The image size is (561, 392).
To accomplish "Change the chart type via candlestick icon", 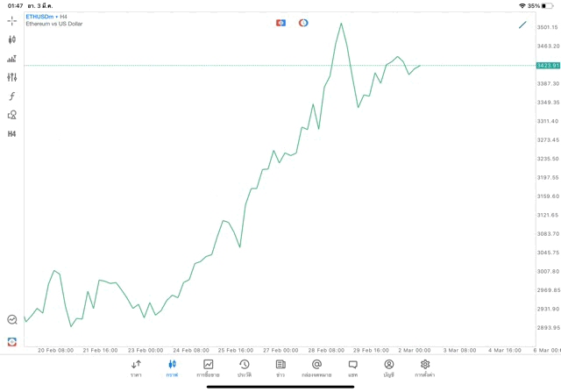I will [11, 39].
